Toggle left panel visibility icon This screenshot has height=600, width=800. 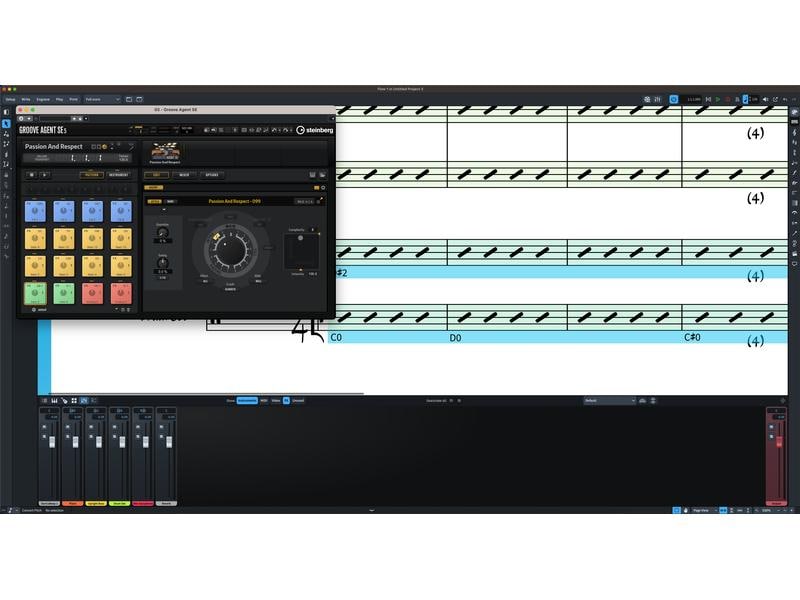pyautogui.click(x=6, y=112)
